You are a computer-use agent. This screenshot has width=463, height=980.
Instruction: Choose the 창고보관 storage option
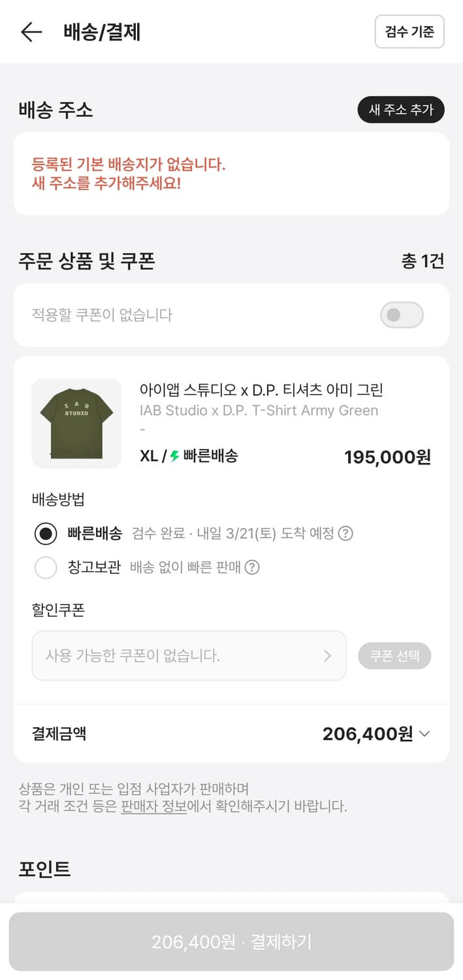pyautogui.click(x=46, y=568)
